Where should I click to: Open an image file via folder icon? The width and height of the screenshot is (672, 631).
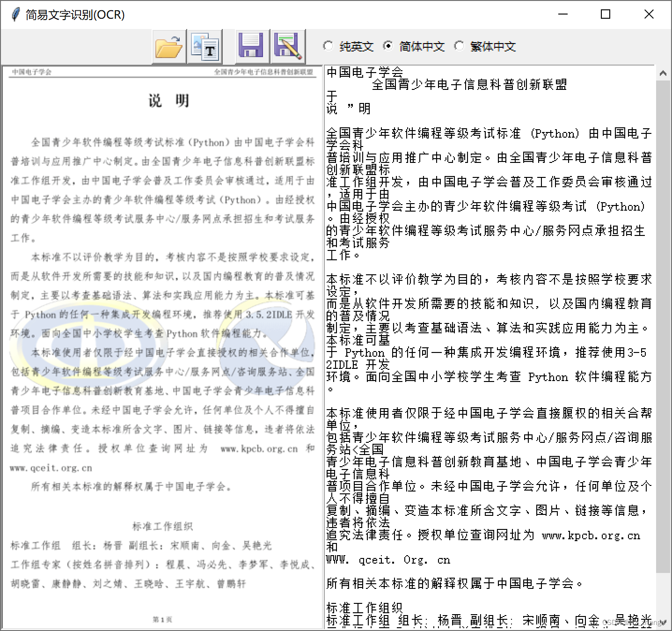[x=169, y=46]
